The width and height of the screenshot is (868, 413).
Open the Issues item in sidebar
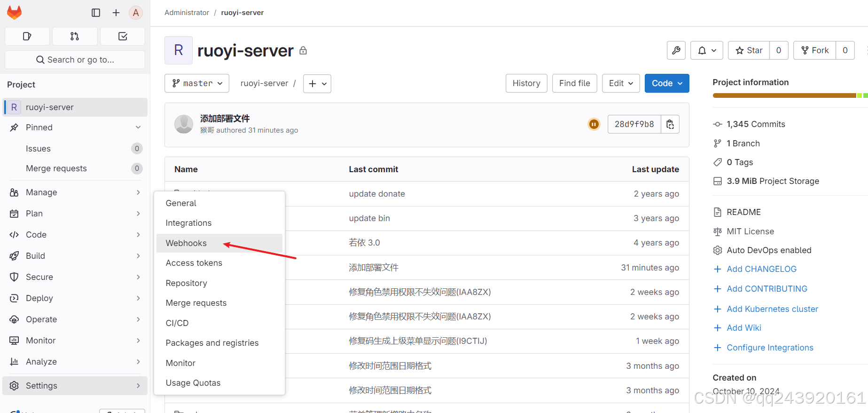[75, 149]
